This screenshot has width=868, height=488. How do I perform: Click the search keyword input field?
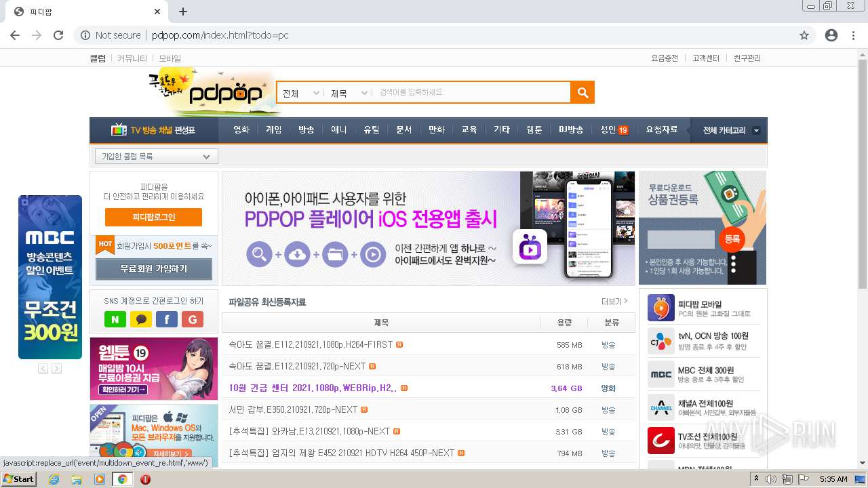click(x=473, y=93)
